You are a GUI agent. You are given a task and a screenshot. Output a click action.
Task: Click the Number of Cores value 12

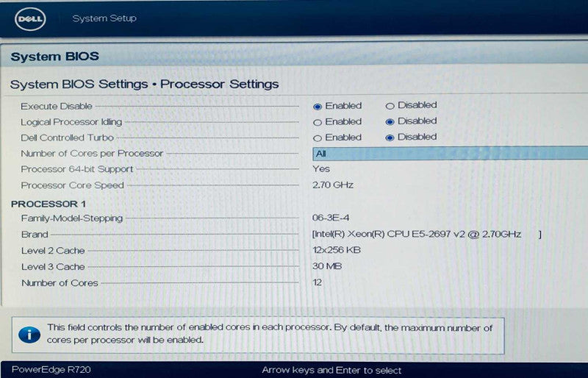(x=318, y=282)
